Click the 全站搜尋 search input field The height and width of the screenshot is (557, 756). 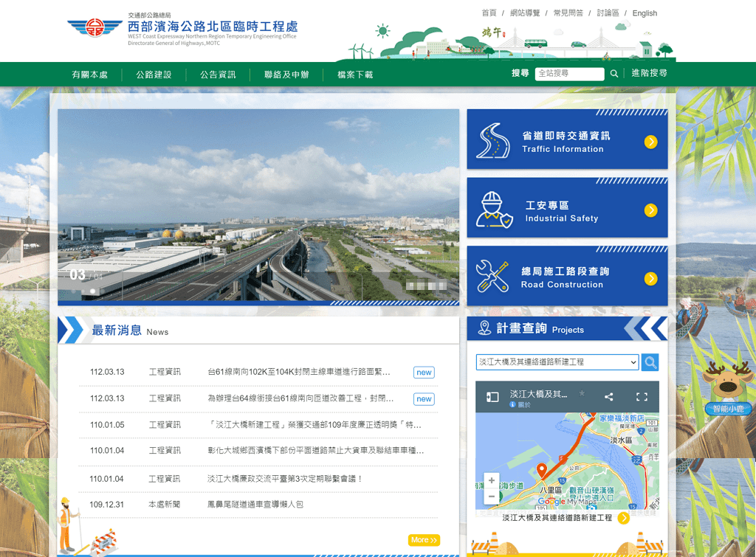coord(570,74)
